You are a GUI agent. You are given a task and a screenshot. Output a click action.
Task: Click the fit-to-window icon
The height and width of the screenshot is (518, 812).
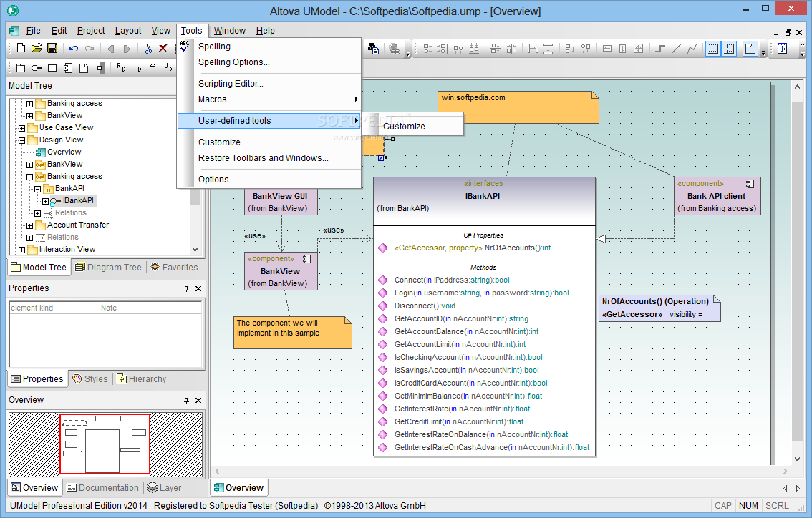tap(782, 49)
